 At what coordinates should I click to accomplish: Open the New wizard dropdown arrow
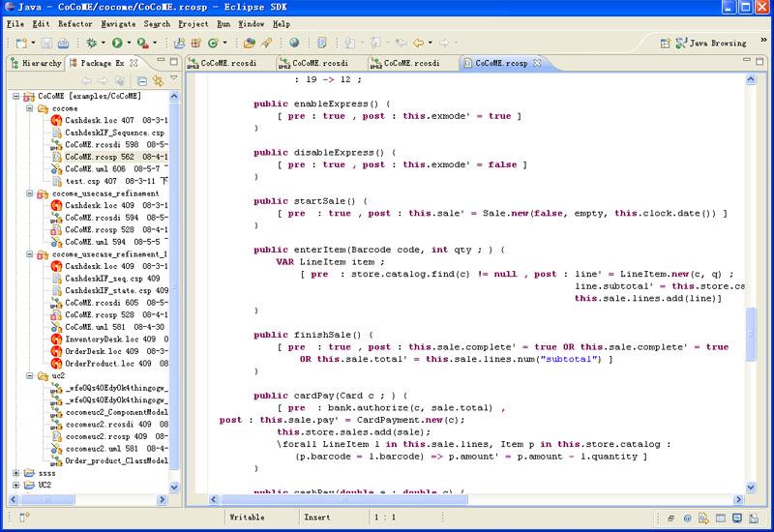pos(33,44)
